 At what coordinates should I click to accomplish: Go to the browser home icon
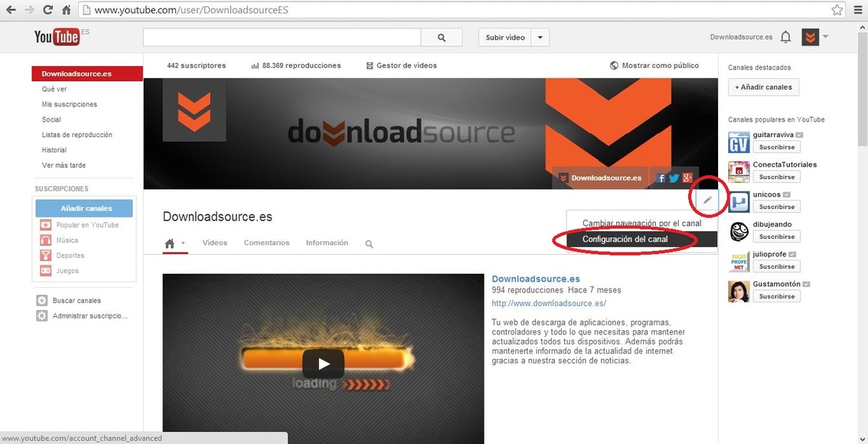coord(66,10)
